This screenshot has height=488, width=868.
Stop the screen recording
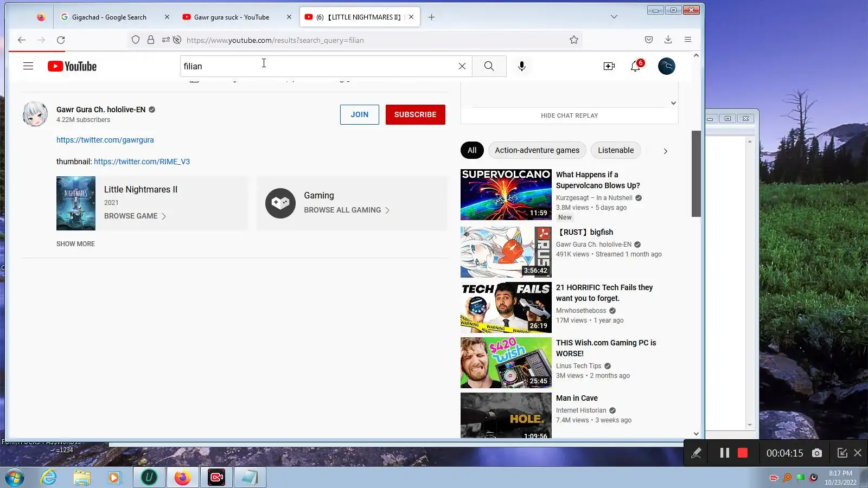[743, 453]
